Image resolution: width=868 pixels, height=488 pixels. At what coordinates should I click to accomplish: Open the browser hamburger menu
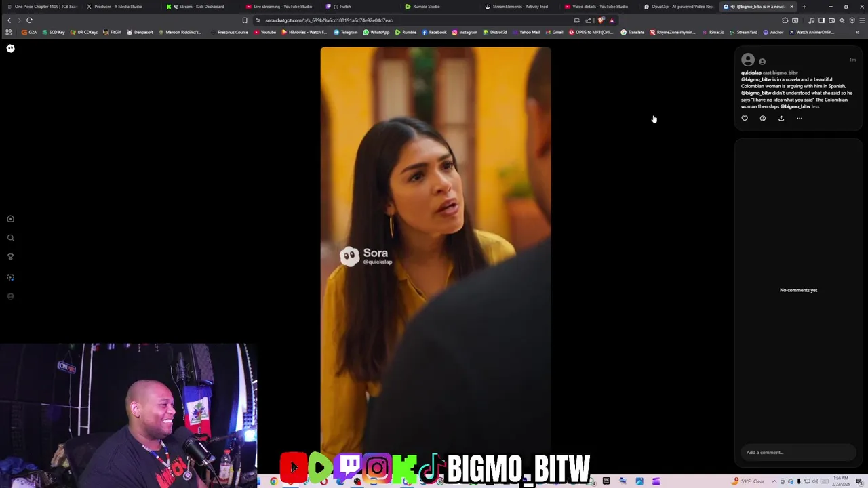(x=862, y=20)
